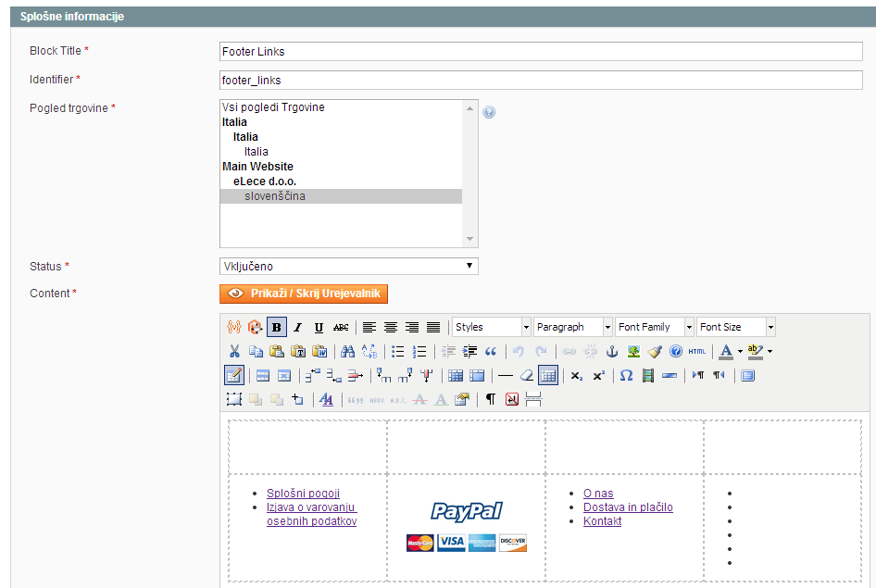Click the Identifier input field
Screen dimensions: 876x588
tap(541, 80)
